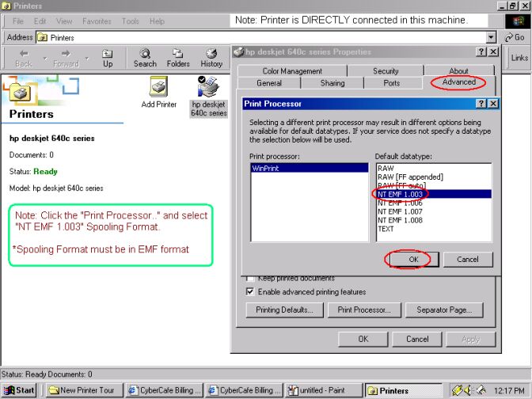The width and height of the screenshot is (532, 399).
Task: Select the hp deskjet 640c series printer icon
Action: point(209,91)
